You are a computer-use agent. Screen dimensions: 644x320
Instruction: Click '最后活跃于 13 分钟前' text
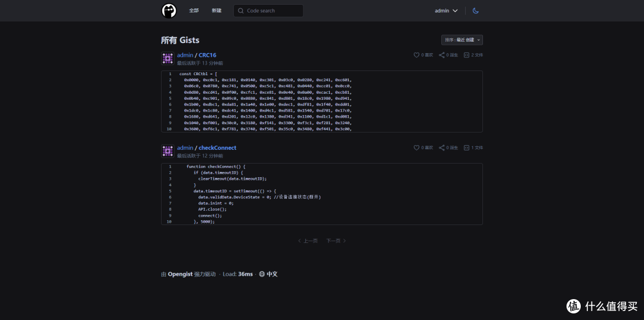(200, 63)
